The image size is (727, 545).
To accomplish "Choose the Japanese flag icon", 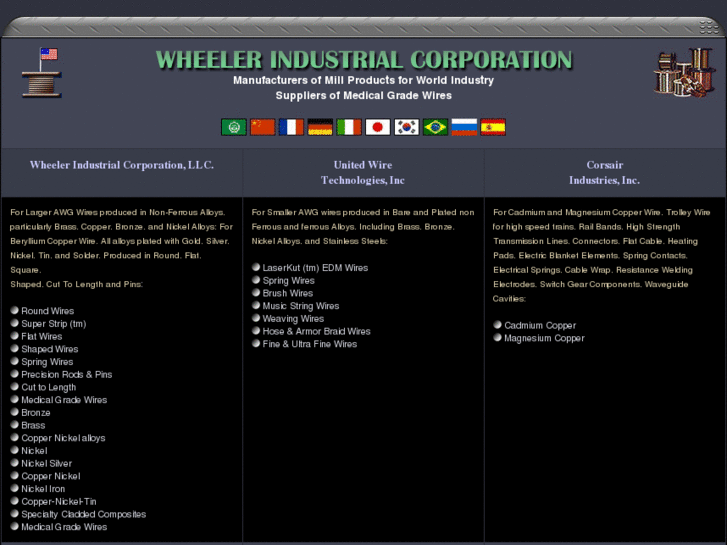I will click(x=377, y=127).
